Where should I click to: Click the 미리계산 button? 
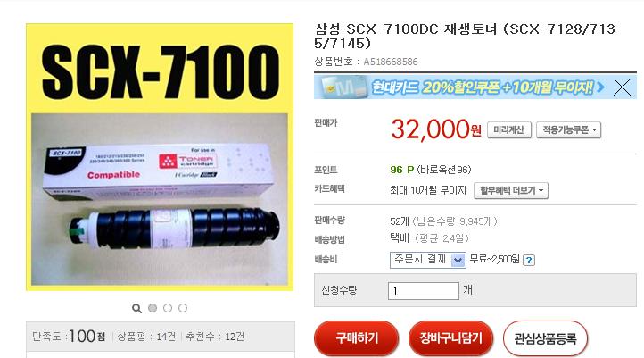509,129
